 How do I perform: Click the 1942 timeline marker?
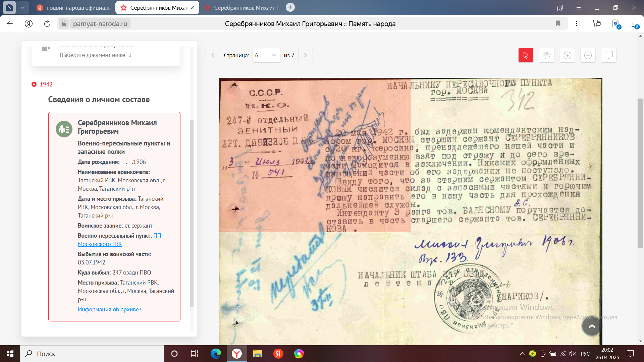(x=34, y=84)
